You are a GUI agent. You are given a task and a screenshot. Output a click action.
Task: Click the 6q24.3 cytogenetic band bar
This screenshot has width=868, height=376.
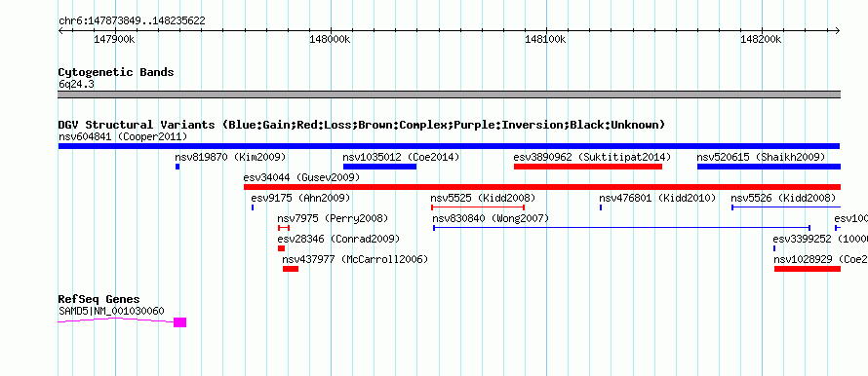pos(449,94)
